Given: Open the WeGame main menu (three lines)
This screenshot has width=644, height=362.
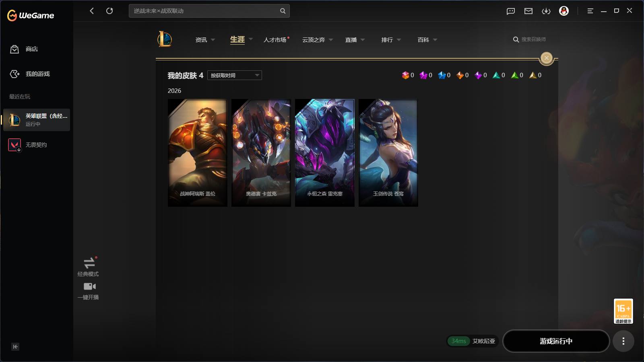Looking at the screenshot, I should click(x=590, y=11).
